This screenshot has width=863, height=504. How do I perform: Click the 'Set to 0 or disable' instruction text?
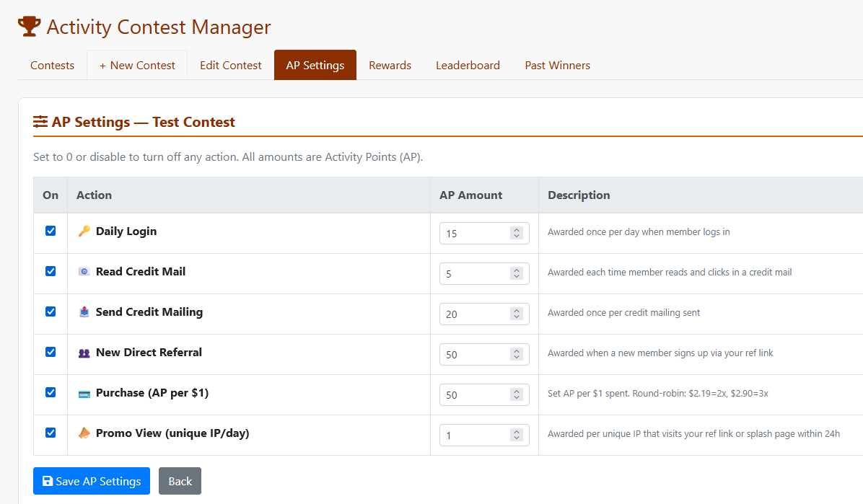pyautogui.click(x=228, y=156)
